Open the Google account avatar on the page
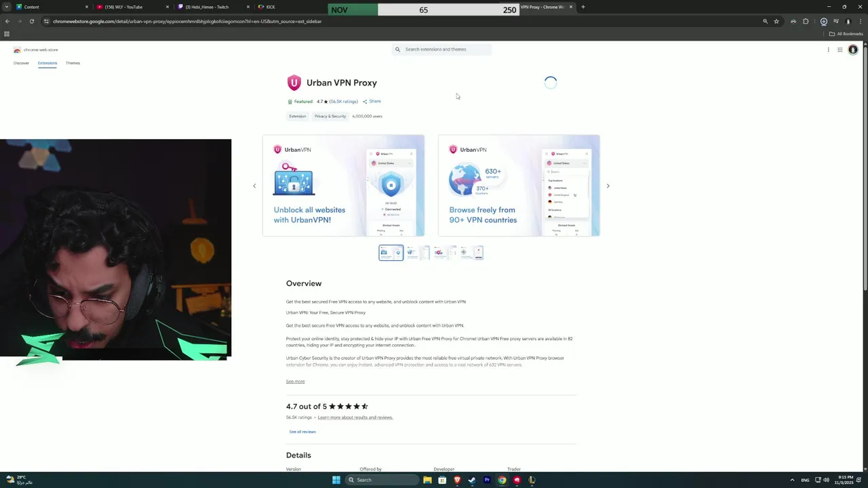 pos(853,49)
